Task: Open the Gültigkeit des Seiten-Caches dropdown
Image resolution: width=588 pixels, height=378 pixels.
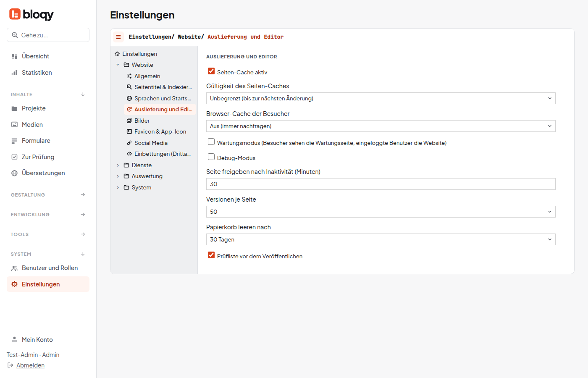Action: 381,98
